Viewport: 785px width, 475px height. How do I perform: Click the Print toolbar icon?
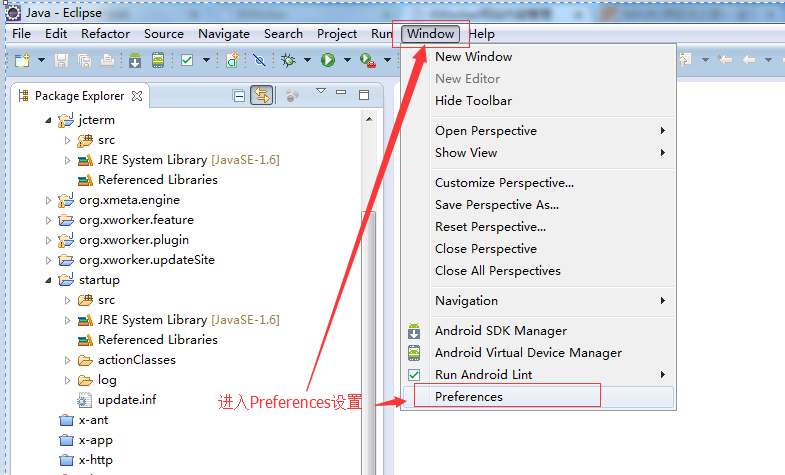coord(107,61)
